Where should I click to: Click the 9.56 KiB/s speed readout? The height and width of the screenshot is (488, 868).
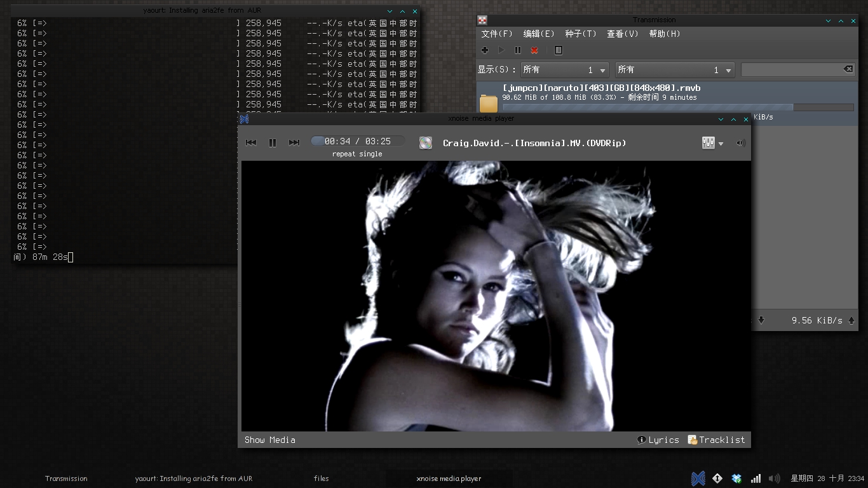(817, 321)
